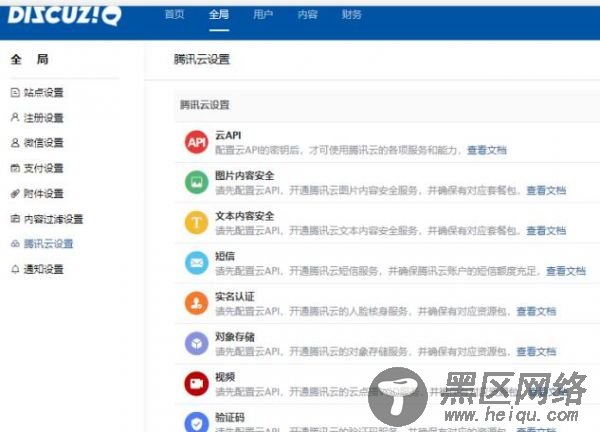600x432 pixels.
Task: Open 查看文档 link for 云API
Action: click(487, 150)
